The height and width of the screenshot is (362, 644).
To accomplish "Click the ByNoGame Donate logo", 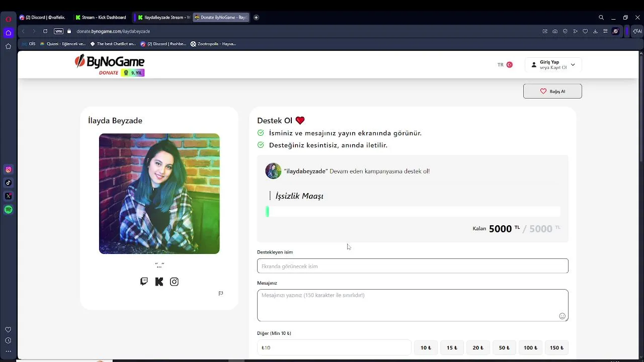I will tap(110, 65).
